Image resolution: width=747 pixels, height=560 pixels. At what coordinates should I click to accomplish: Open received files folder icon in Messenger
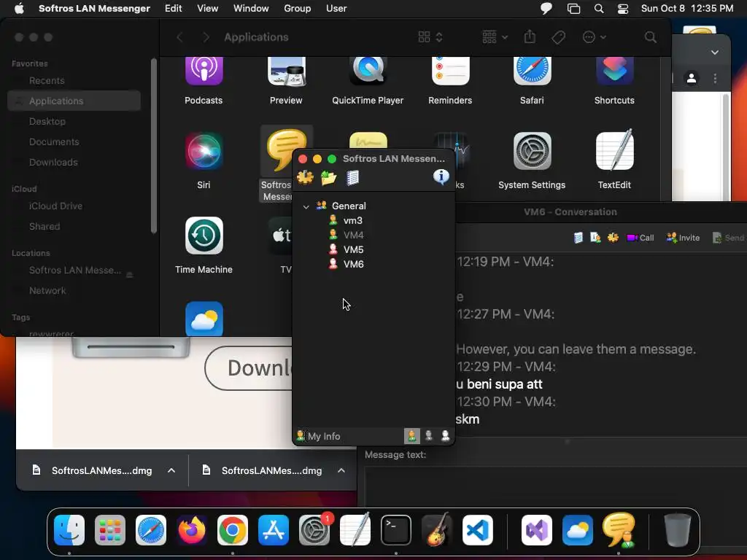(329, 178)
